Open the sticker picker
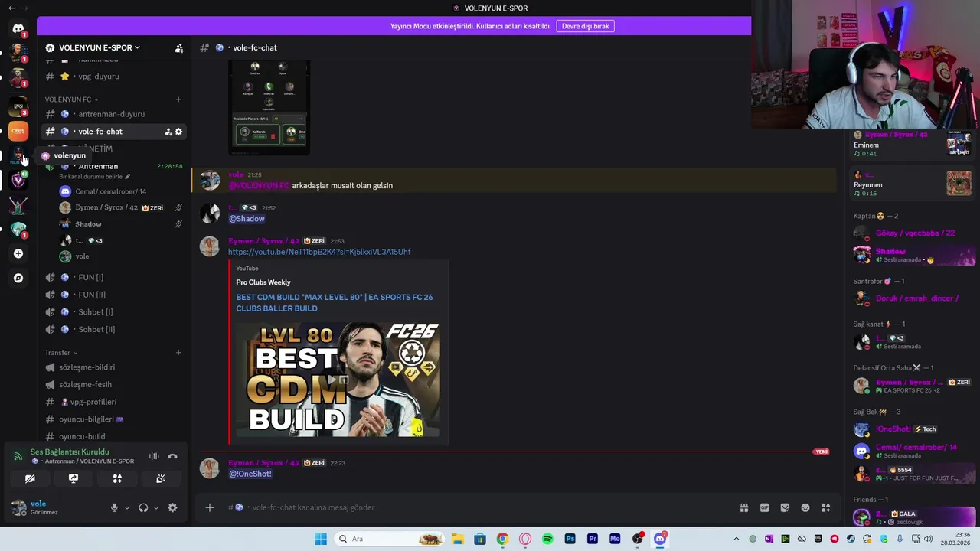 pyautogui.click(x=785, y=507)
